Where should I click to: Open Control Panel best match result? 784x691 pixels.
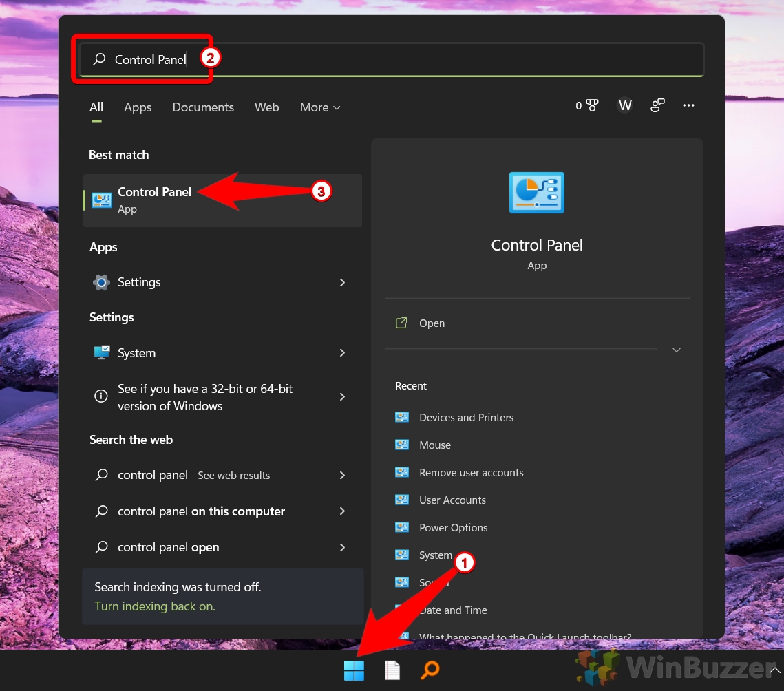pyautogui.click(x=222, y=200)
